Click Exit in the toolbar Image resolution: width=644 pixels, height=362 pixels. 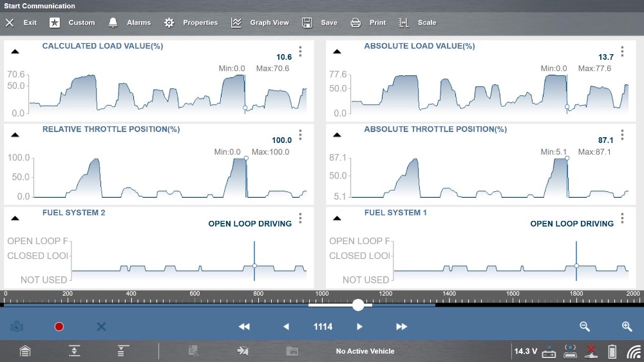(x=21, y=23)
